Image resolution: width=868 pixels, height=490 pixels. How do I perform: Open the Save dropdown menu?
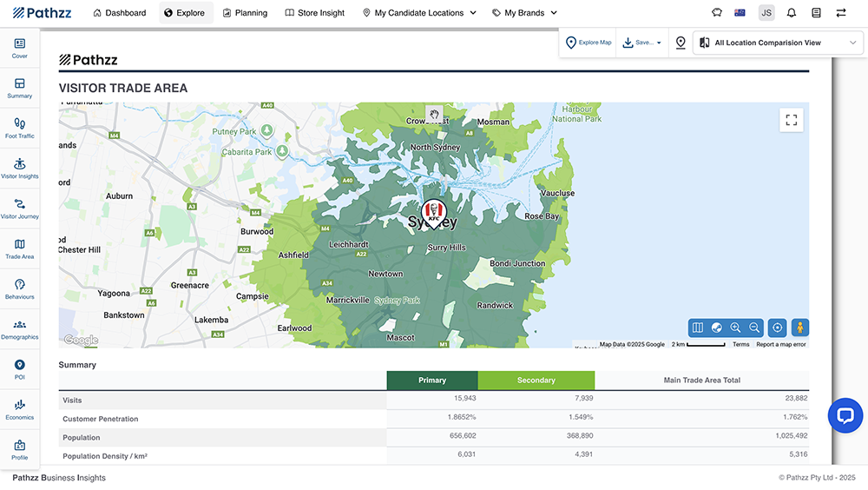pyautogui.click(x=642, y=43)
